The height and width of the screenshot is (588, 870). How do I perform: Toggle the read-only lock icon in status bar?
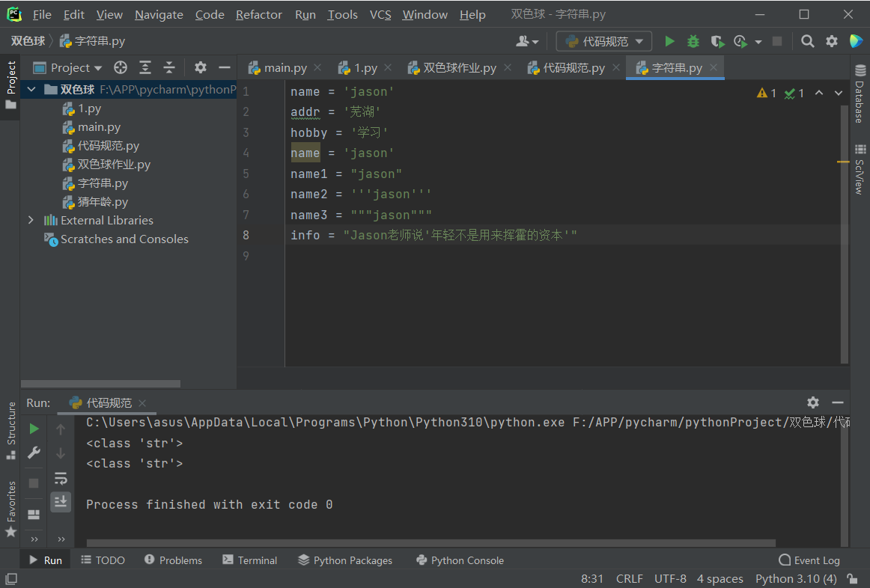point(852,579)
